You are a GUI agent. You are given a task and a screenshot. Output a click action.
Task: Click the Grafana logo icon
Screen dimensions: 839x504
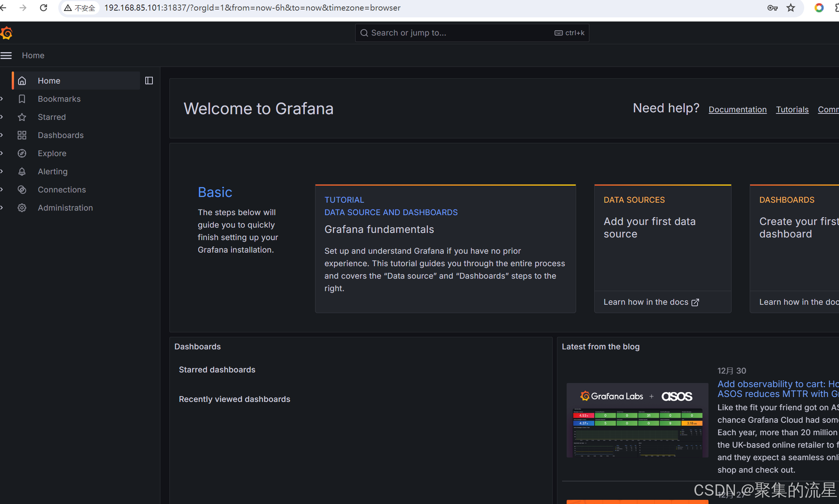point(6,33)
